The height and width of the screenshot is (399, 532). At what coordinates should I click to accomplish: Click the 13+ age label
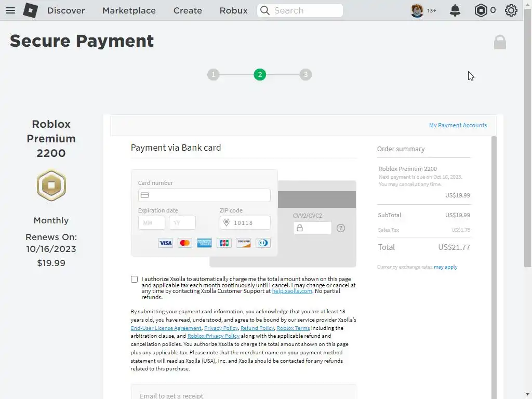(432, 10)
